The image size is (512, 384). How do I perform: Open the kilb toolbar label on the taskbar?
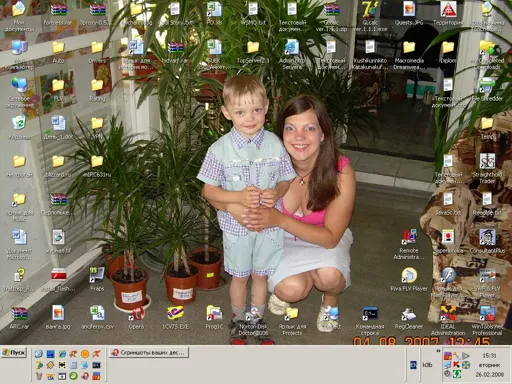[427, 365]
